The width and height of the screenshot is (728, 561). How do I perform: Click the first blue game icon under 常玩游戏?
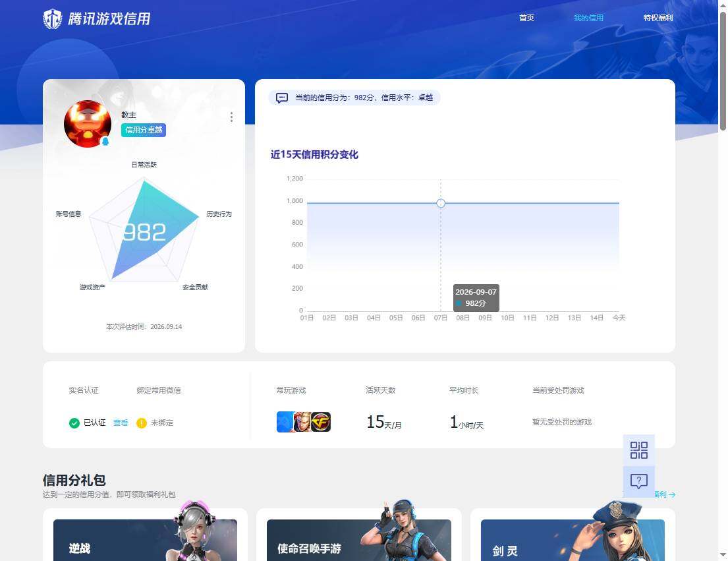[285, 422]
